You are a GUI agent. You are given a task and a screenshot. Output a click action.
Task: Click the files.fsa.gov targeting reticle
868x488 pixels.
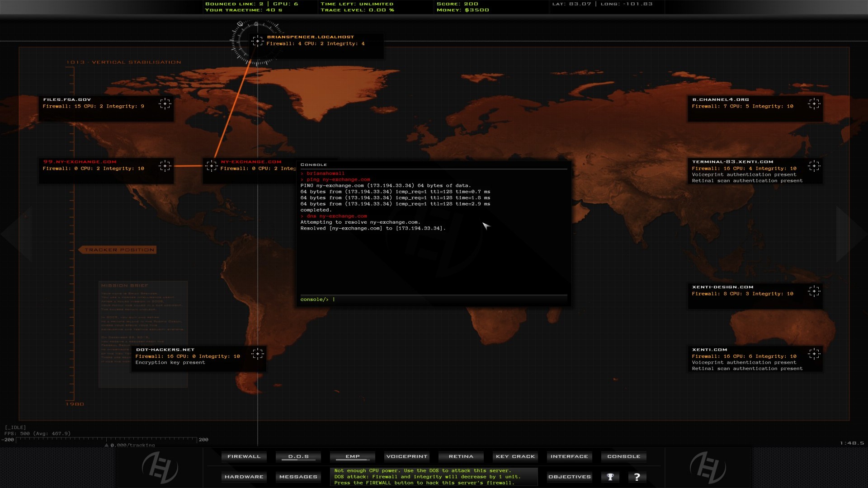165,104
